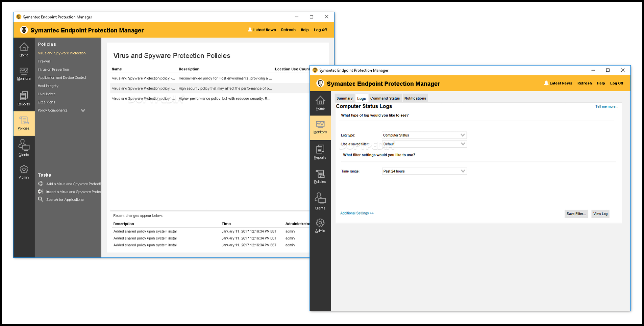Click Log Off in the left window header
This screenshot has width=644, height=326.
pyautogui.click(x=320, y=30)
